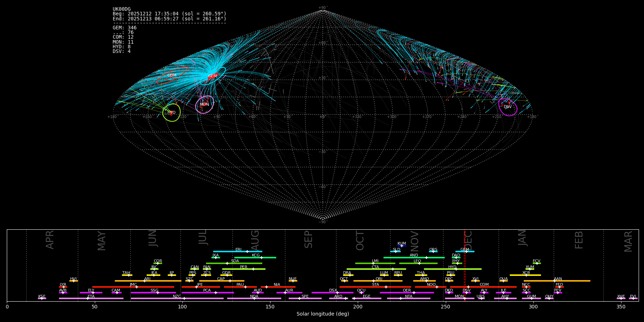644x322 pixels.
Task: Click the purple SSG shower bar
Action: (x=153, y=293)
